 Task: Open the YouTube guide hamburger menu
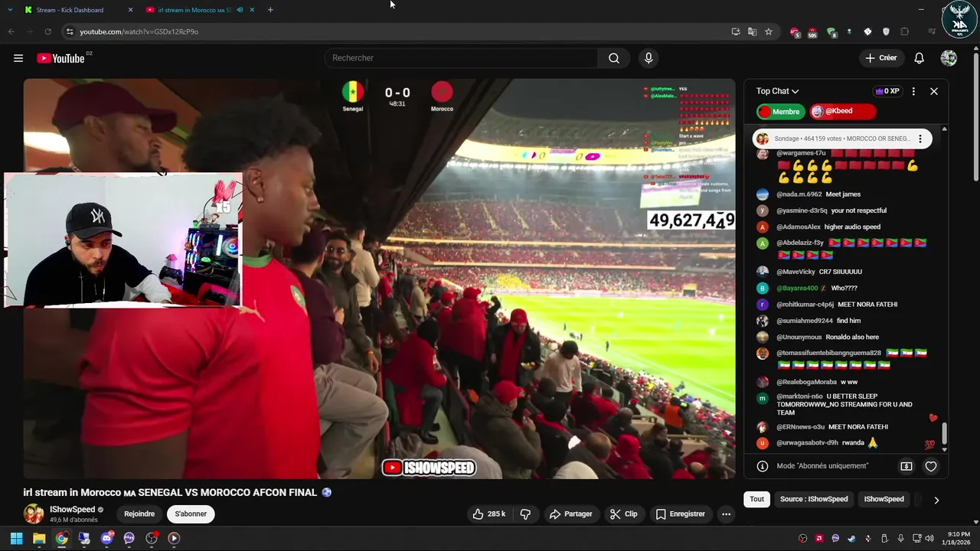click(x=18, y=58)
